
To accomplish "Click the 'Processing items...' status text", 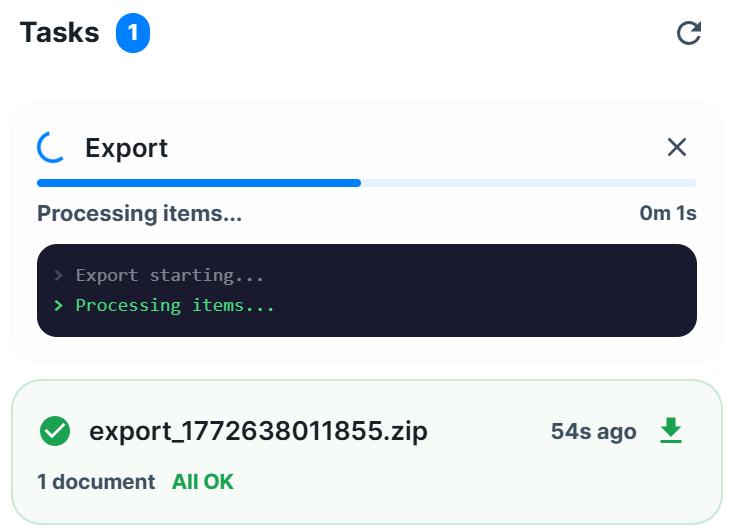I will (x=140, y=213).
